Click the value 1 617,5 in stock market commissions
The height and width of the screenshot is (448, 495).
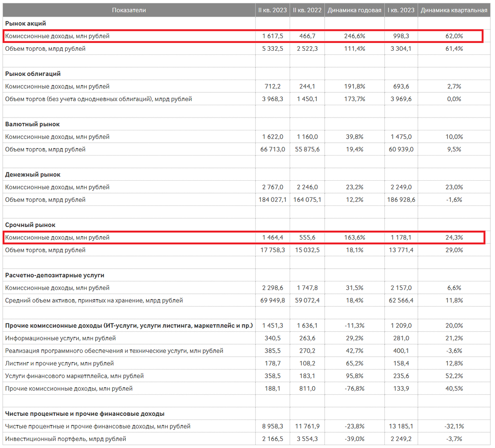click(273, 36)
